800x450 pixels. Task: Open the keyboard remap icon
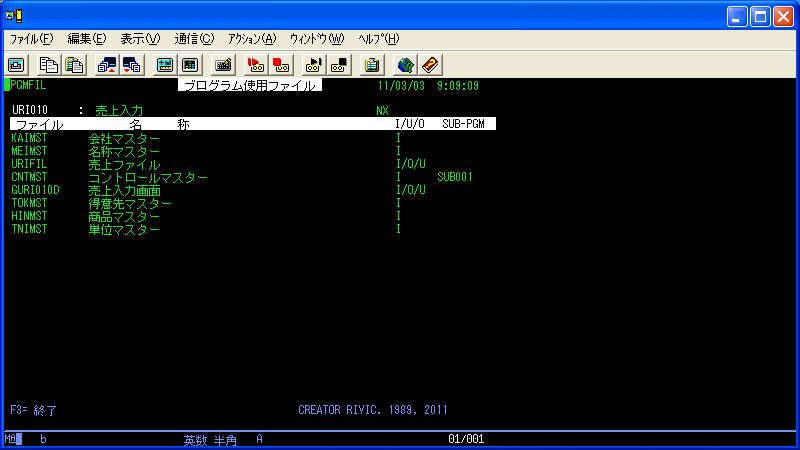tap(222, 65)
